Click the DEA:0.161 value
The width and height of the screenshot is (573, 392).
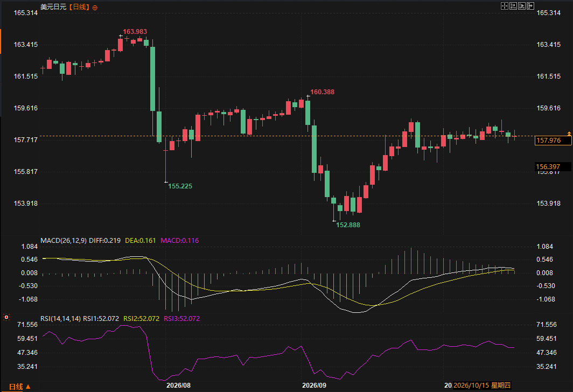click(141, 240)
